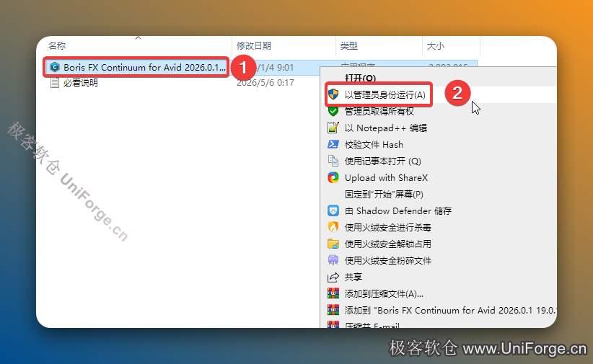This screenshot has height=364, width=593.
Task: Sort by 大小 column header
Action: tap(435, 45)
